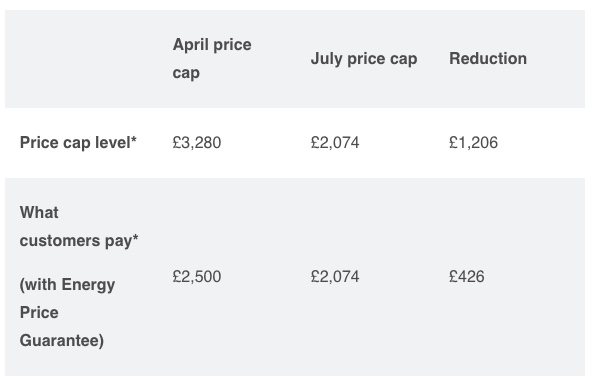
Task: Click the asterisk after Price cap level
Action: tap(133, 139)
